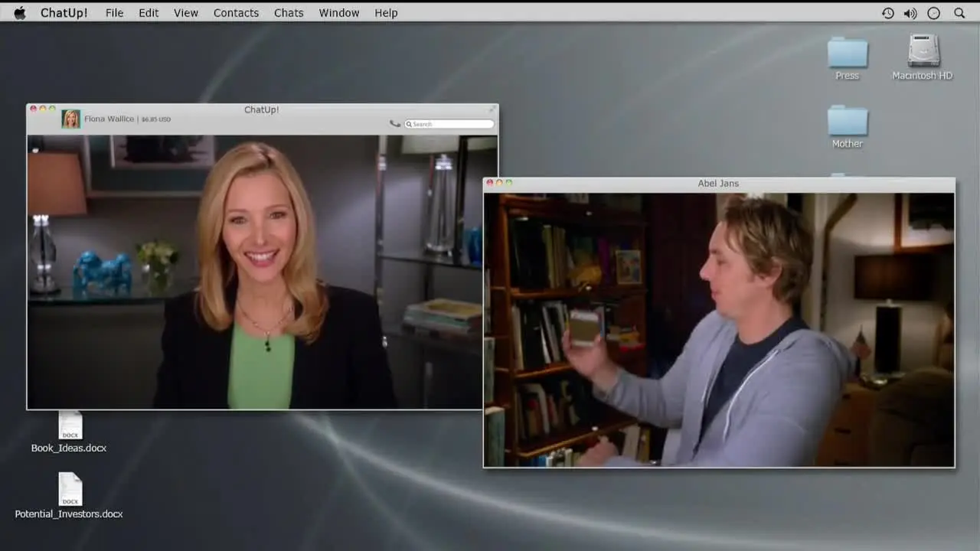Select the Mother folder on desktop

coord(848,120)
